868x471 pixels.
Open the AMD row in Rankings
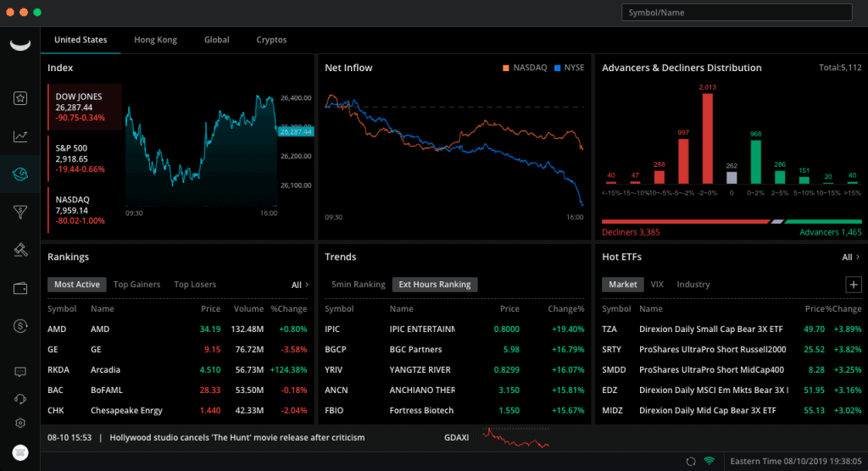[177, 330]
